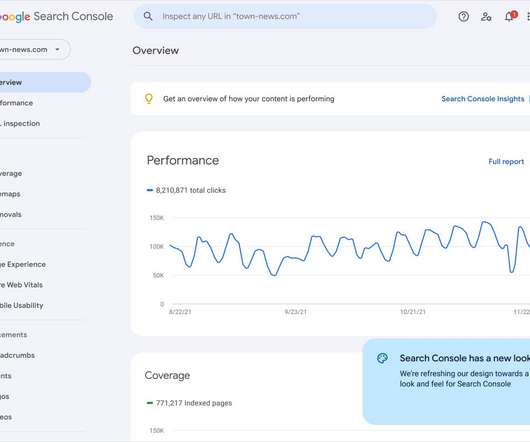Click the 10/21/21 date axis label
This screenshot has width=530, height=442.
click(413, 312)
